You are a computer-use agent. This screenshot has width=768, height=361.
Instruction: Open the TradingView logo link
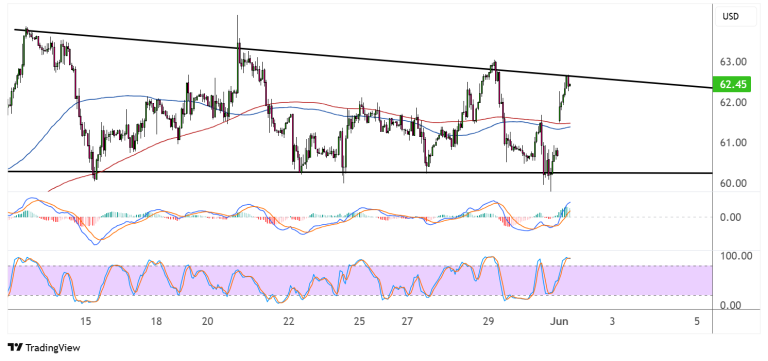(x=45, y=348)
